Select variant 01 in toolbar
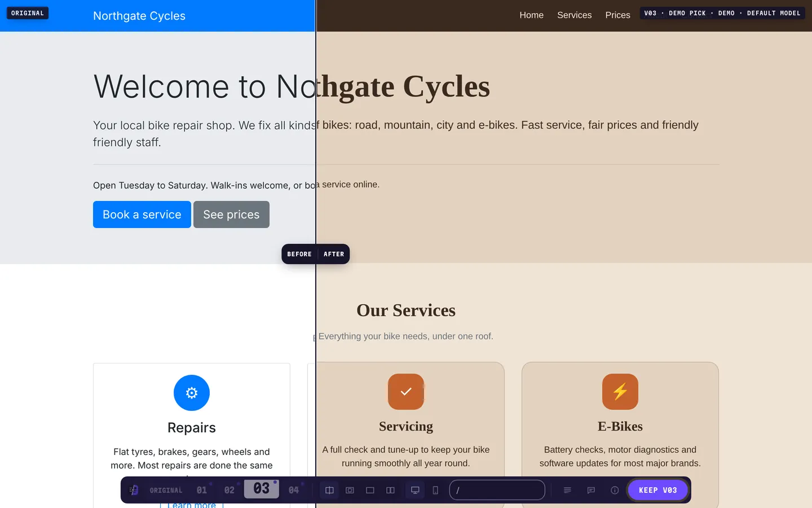 [202, 490]
